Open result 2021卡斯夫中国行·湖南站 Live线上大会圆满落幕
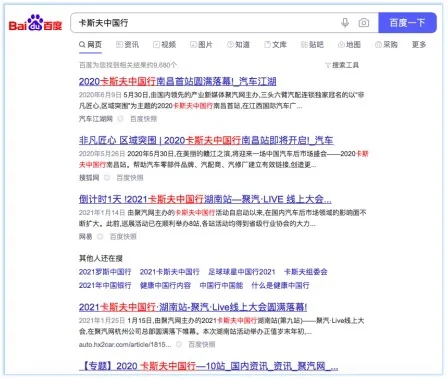Viewport: 448px width, 380px height. tap(193, 307)
